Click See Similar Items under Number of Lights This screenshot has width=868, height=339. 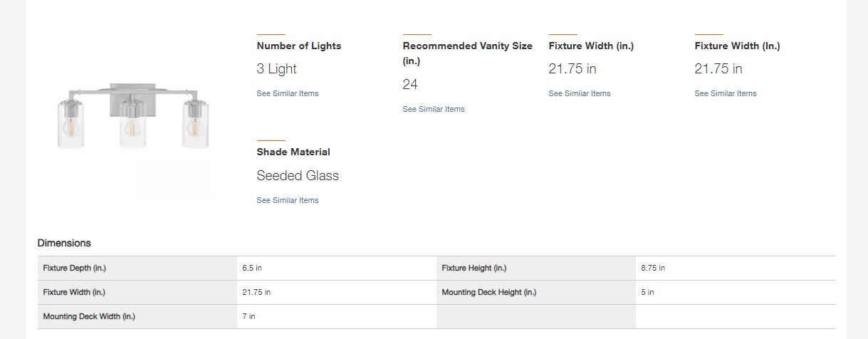pyautogui.click(x=288, y=93)
